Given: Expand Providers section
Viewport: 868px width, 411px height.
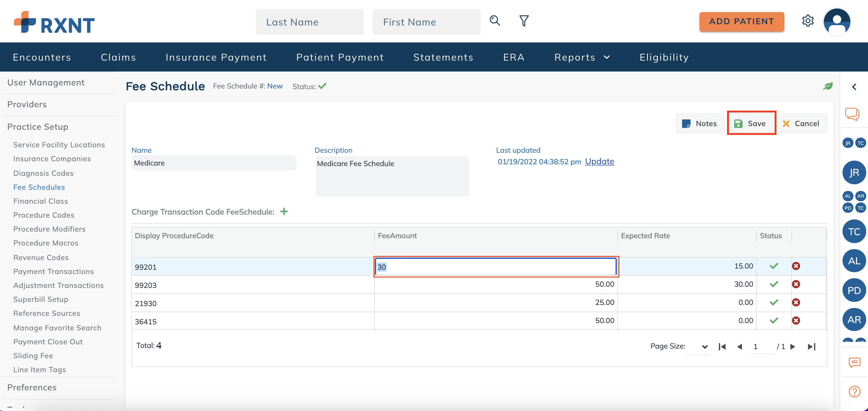Looking at the screenshot, I should pyautogui.click(x=27, y=105).
